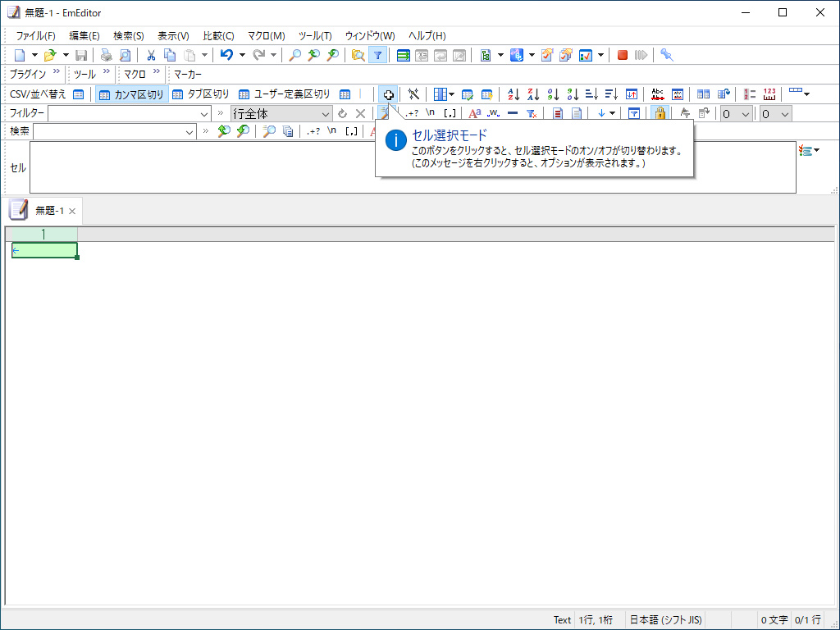The image size is (840, 630).
Task: Click the マーカー toolbar button
Action: point(186,74)
